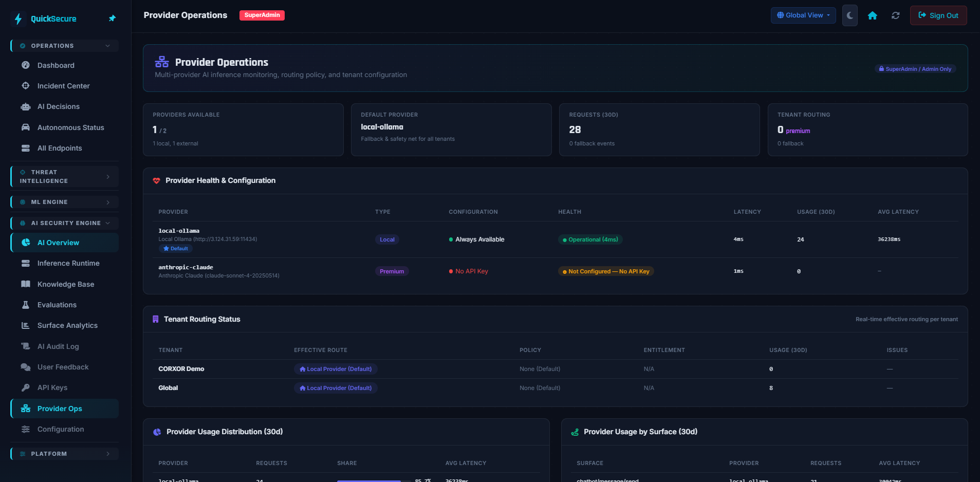
Task: Toggle dark mode with the moon icon
Action: pyautogui.click(x=849, y=15)
